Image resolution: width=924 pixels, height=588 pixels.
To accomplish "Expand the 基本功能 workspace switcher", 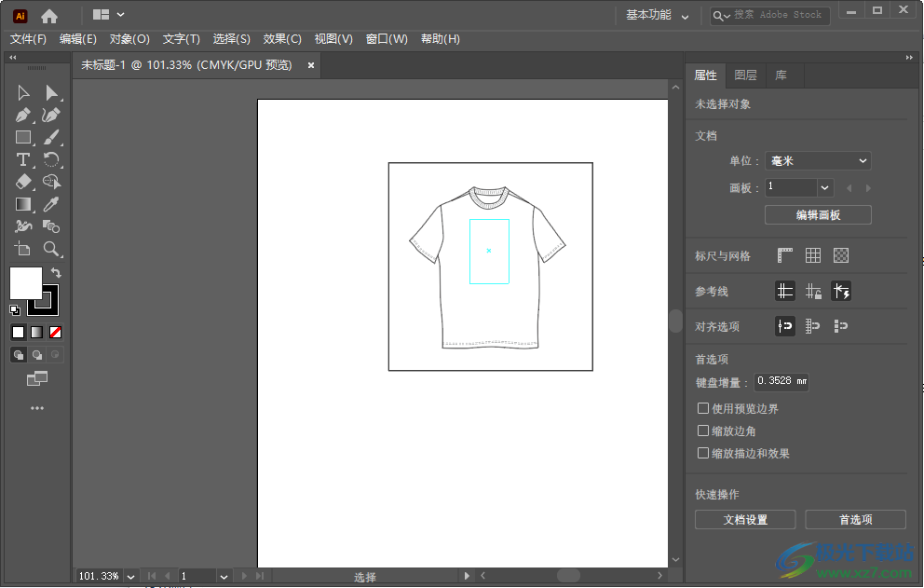I will click(x=657, y=15).
